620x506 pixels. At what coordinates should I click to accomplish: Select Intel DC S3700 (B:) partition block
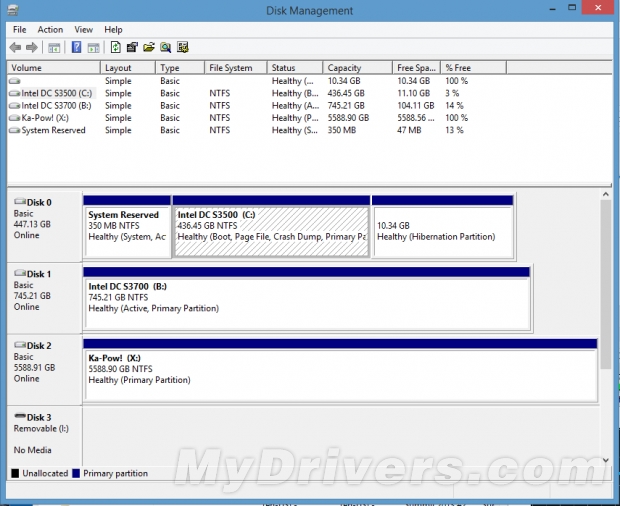coord(306,299)
